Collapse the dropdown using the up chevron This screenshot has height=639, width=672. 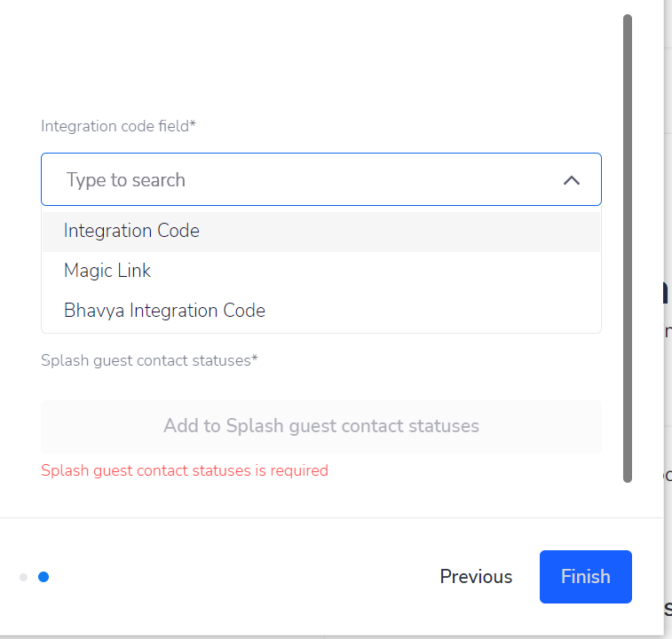pos(572,180)
